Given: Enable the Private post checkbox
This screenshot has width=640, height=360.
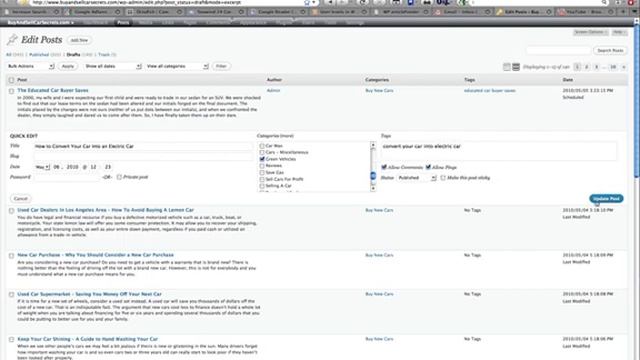Looking at the screenshot, I should (x=119, y=177).
